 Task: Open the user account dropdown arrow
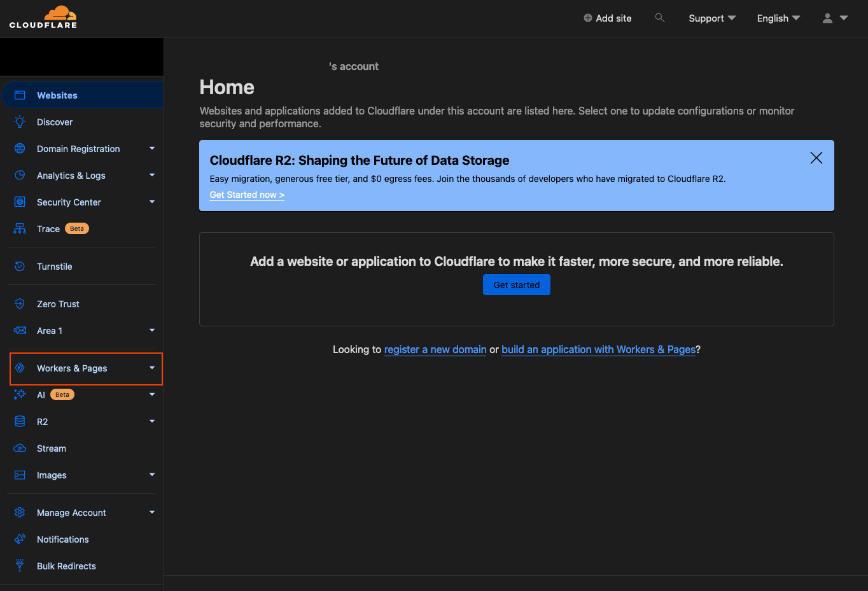[844, 18]
